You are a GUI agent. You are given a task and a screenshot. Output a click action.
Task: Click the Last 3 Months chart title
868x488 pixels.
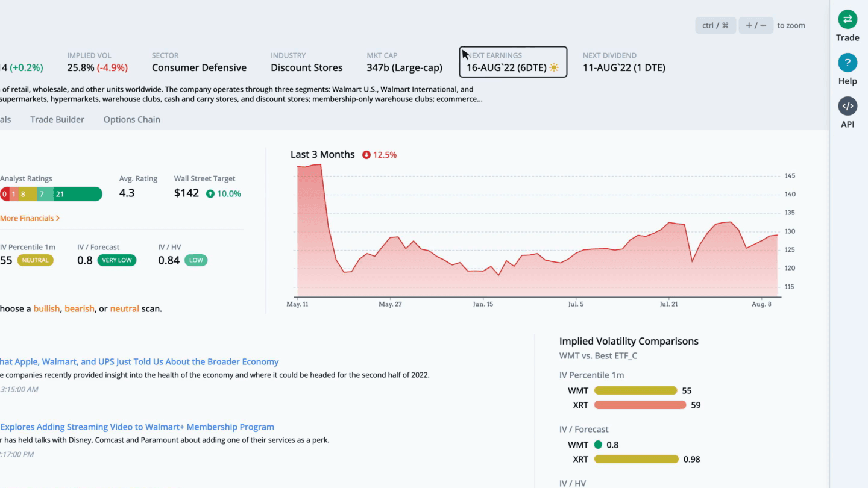tap(322, 154)
